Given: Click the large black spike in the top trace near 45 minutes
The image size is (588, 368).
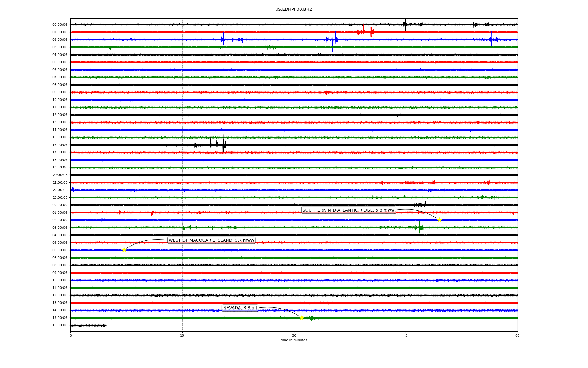Looking at the screenshot, I should click(x=405, y=24).
